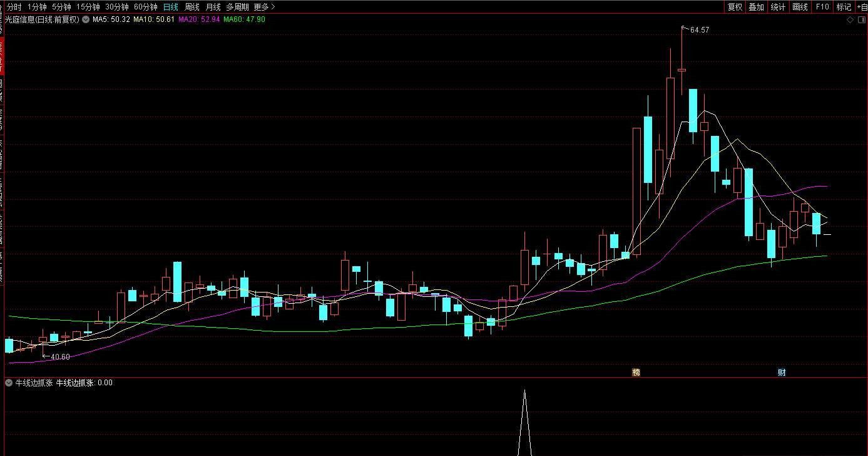Image resolution: width=868 pixels, height=456 pixels.
Task: Expand the 更多 periods menu
Action: 264,7
